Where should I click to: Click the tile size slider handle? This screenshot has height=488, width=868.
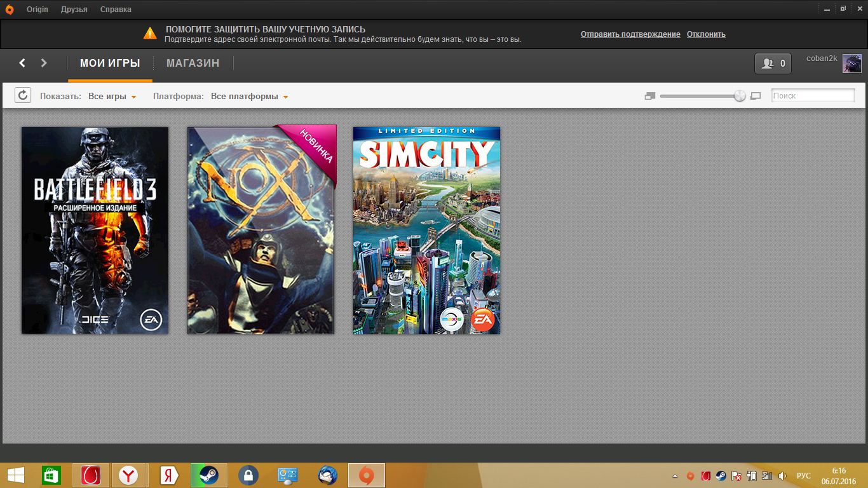(x=740, y=96)
